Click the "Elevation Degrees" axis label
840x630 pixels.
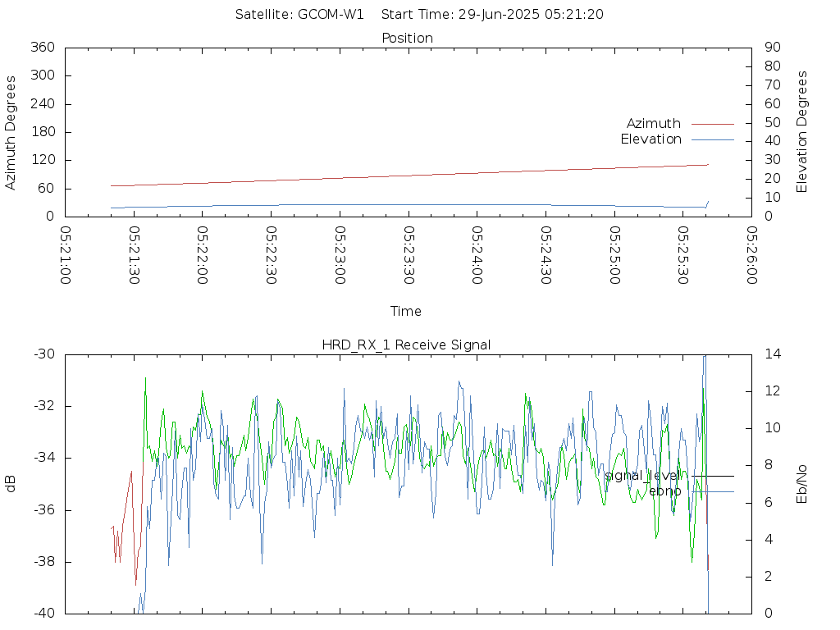801,132
